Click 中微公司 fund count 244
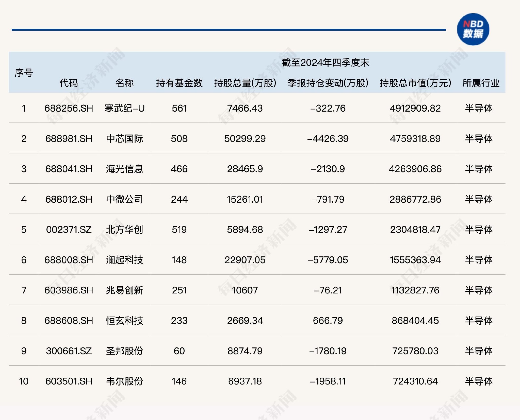Image resolution: width=520 pixels, height=420 pixels. point(179,199)
